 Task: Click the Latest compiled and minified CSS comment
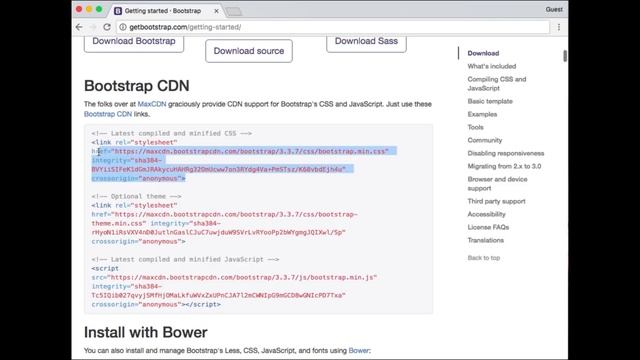(171, 133)
